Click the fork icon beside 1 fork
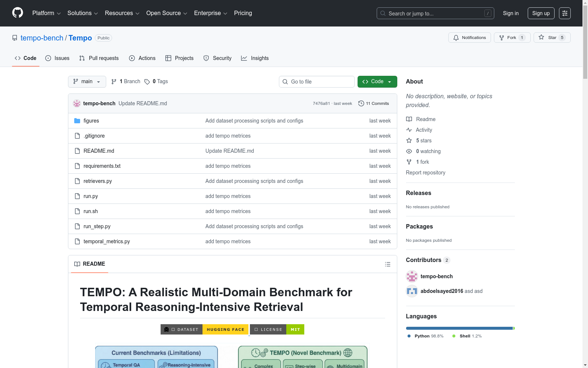 pos(409,162)
